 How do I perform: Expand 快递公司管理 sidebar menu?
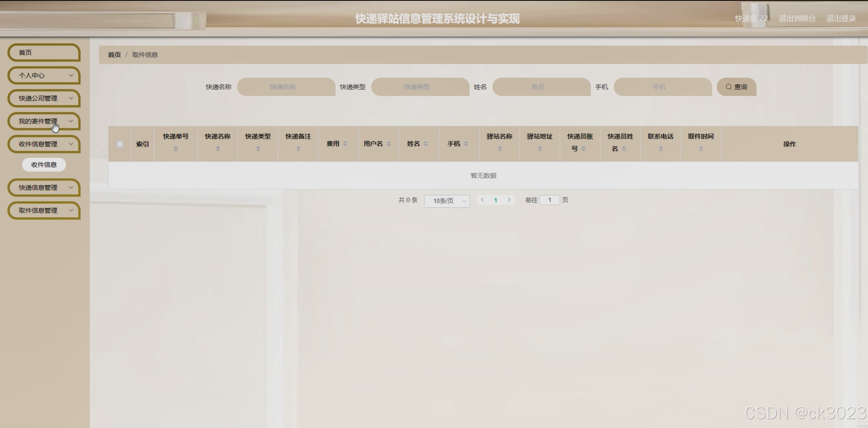point(44,98)
